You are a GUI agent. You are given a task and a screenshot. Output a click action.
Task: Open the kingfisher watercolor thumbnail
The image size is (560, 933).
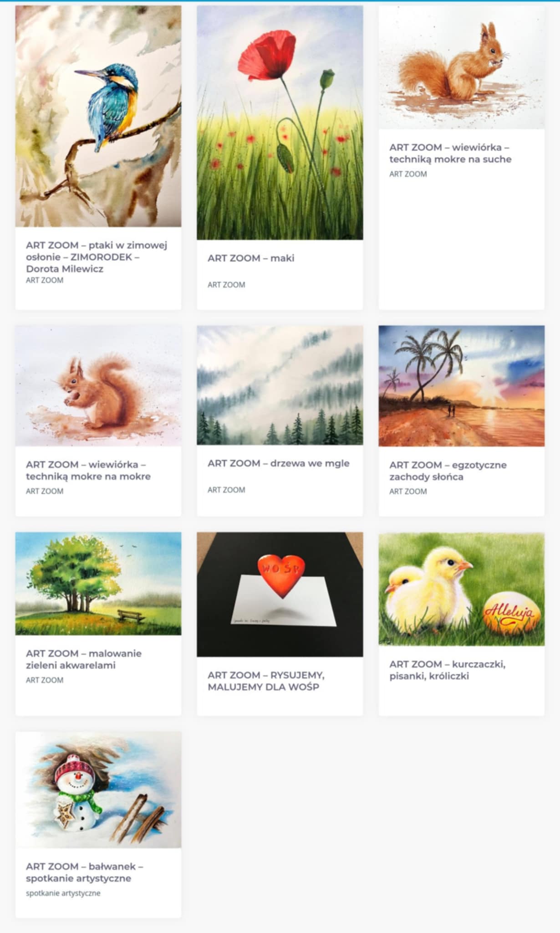click(98, 116)
